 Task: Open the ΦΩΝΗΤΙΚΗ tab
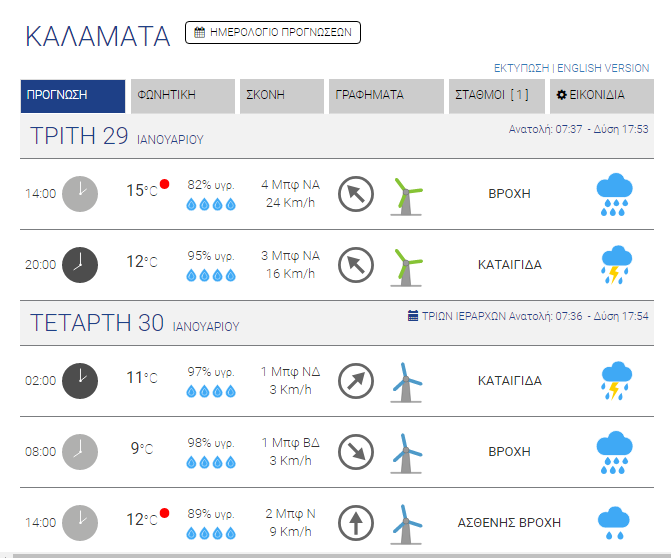(x=182, y=96)
